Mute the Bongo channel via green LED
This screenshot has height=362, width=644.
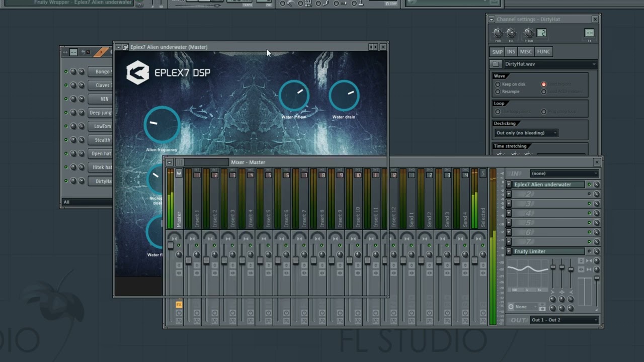pos(66,72)
